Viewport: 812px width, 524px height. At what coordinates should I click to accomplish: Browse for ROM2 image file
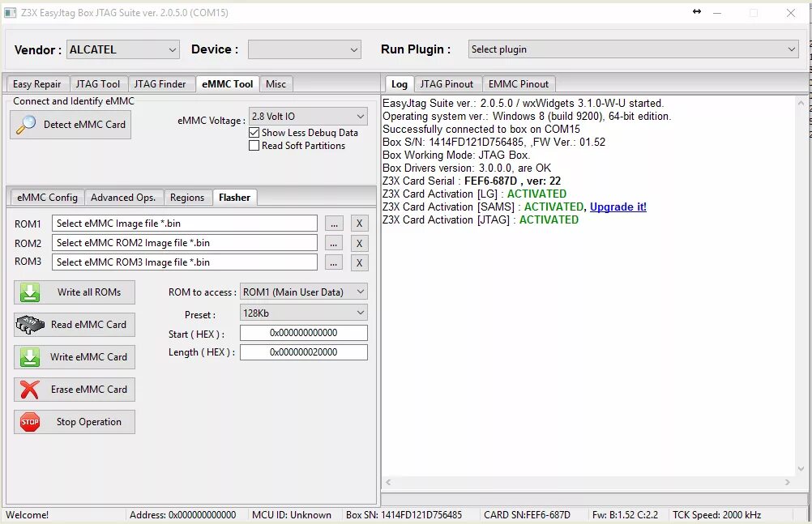pos(334,243)
